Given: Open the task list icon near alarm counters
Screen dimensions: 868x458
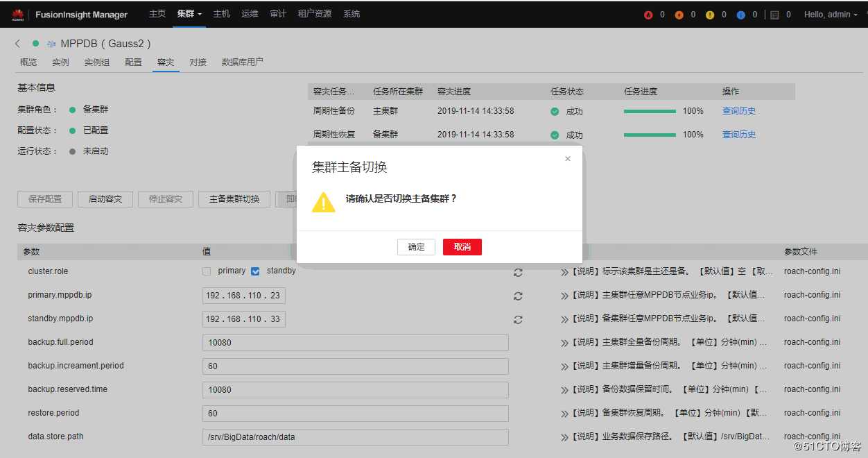Looking at the screenshot, I should click(773, 14).
